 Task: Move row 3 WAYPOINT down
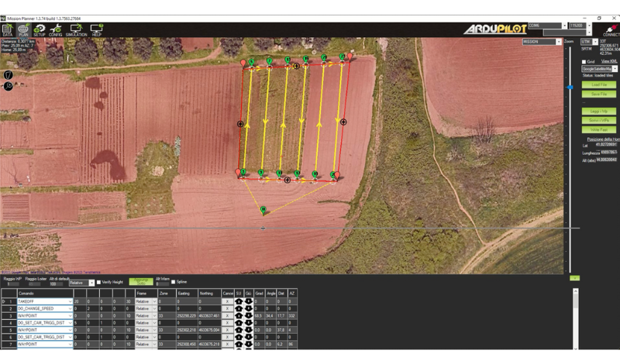[248, 316]
